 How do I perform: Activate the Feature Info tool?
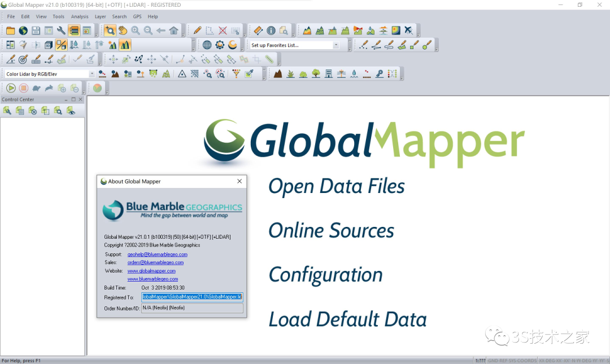(271, 30)
